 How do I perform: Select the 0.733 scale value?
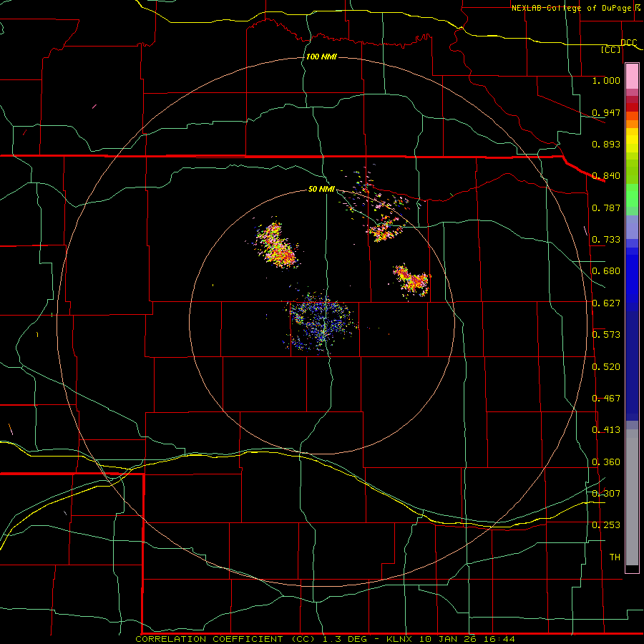[x=606, y=239]
